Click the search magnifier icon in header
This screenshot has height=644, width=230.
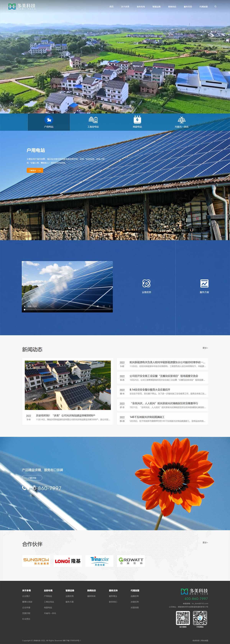coord(215,7)
